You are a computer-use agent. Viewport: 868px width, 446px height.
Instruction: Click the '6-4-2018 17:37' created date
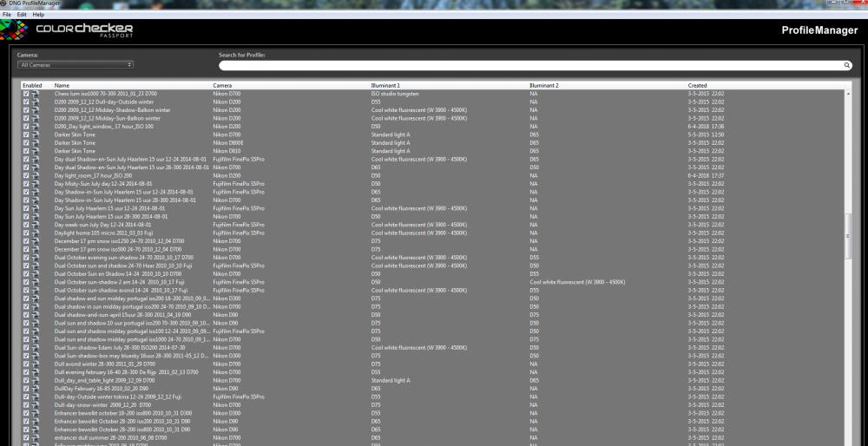point(706,175)
